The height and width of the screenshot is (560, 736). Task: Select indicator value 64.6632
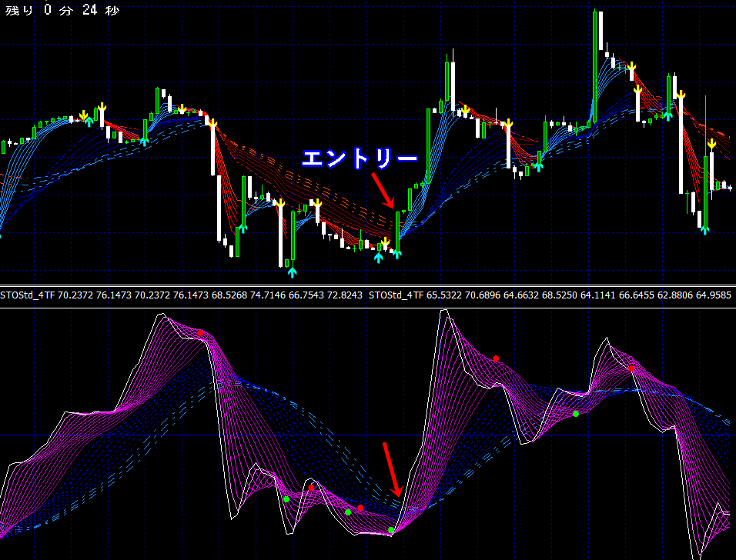pyautogui.click(x=521, y=295)
